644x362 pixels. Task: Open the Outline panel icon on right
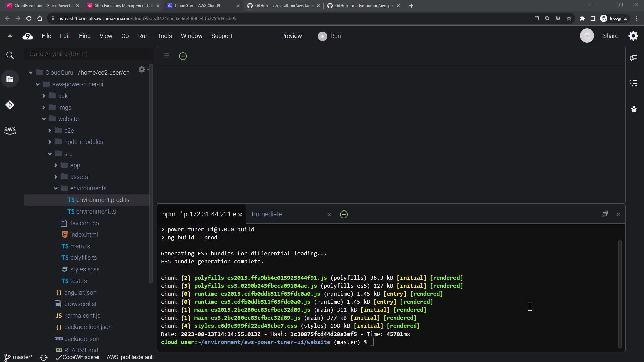click(633, 83)
